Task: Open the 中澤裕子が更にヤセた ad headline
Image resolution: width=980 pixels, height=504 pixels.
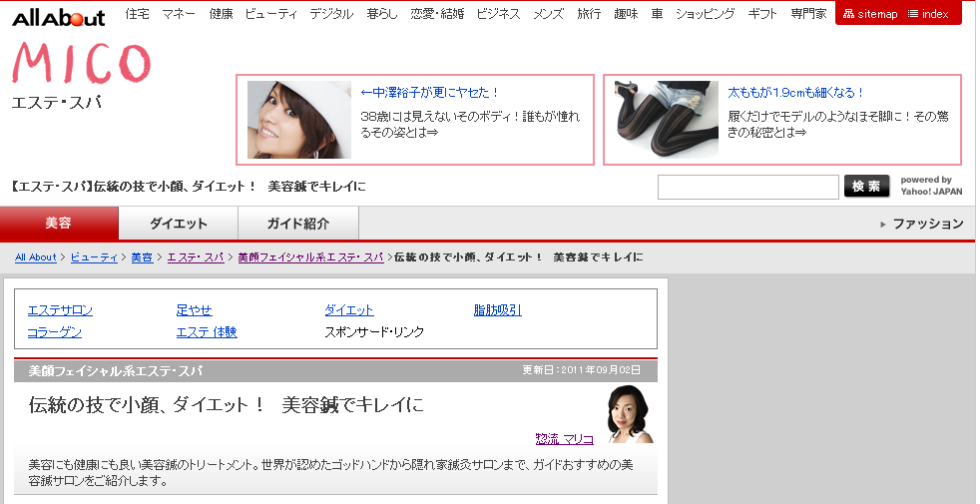Action: (x=430, y=93)
